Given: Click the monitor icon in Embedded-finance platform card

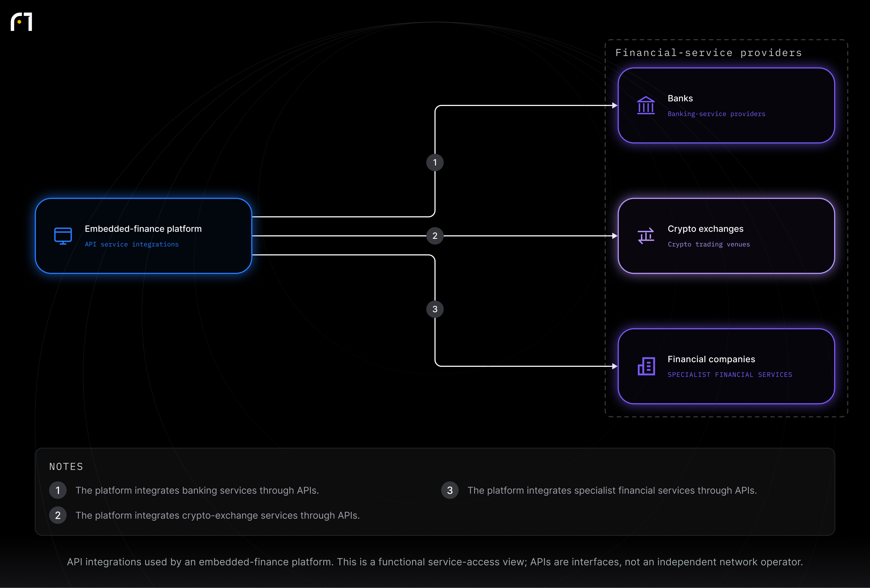Looking at the screenshot, I should pyautogui.click(x=63, y=236).
